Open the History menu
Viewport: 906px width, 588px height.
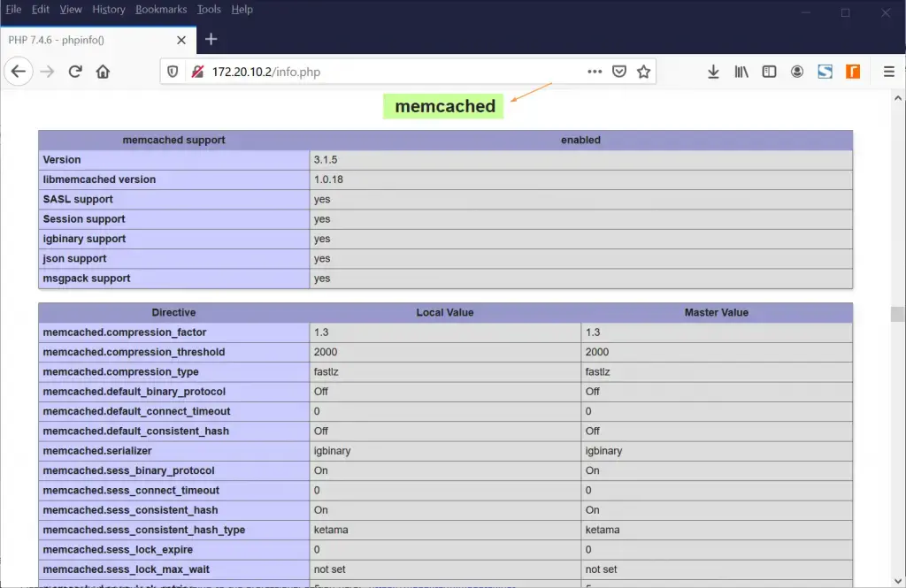point(108,9)
